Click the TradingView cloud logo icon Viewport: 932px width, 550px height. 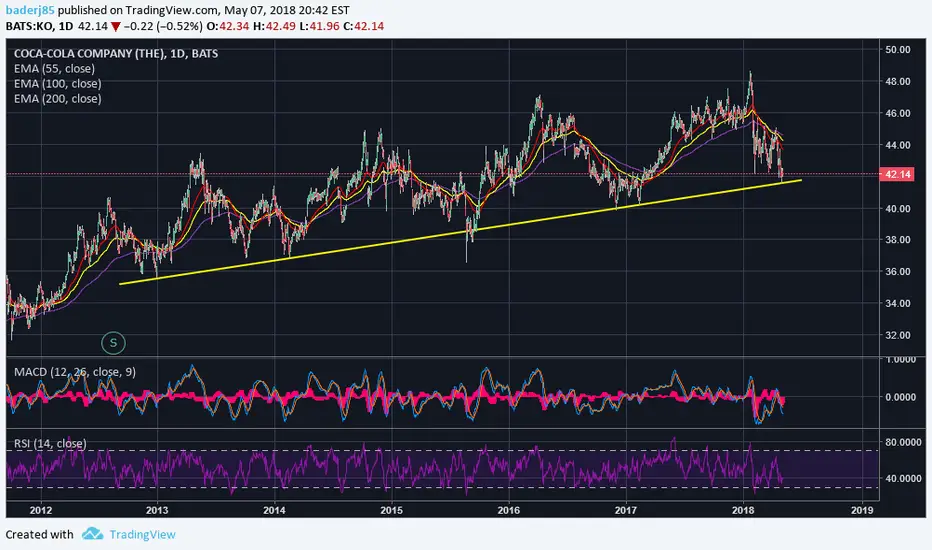coord(92,533)
